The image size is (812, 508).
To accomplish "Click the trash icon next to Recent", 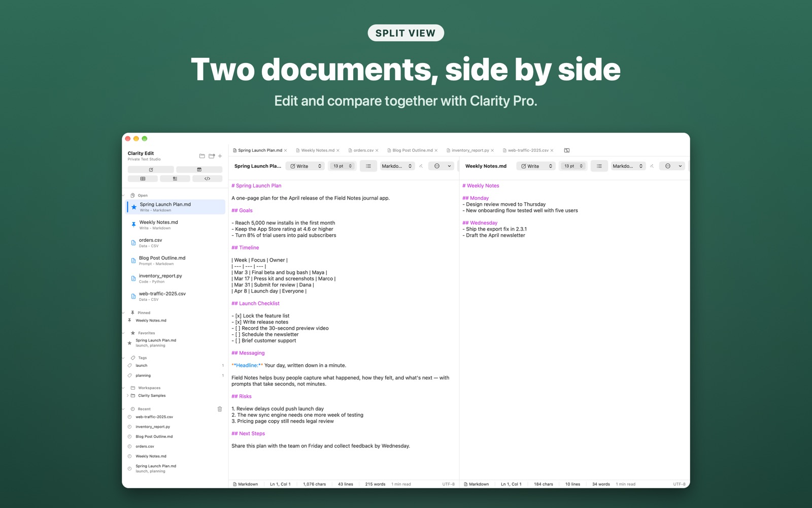I will point(220,409).
